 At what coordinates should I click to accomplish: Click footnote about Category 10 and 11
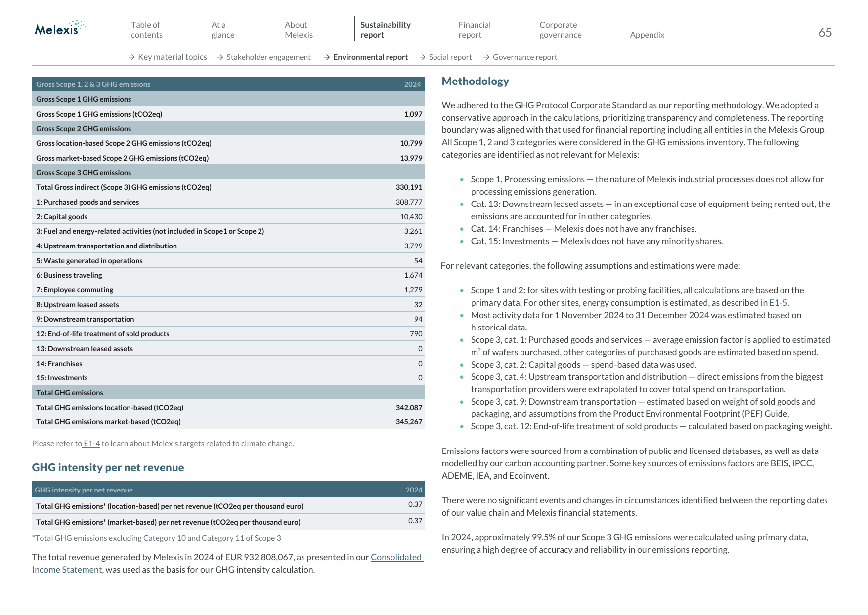(x=157, y=538)
